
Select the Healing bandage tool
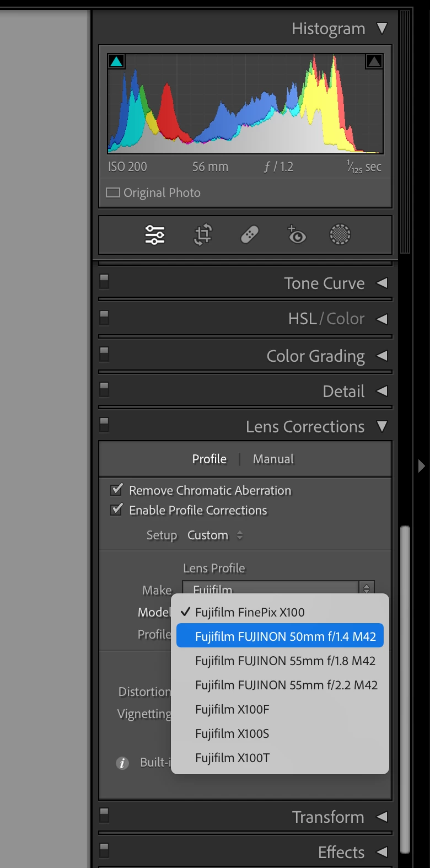(x=250, y=235)
